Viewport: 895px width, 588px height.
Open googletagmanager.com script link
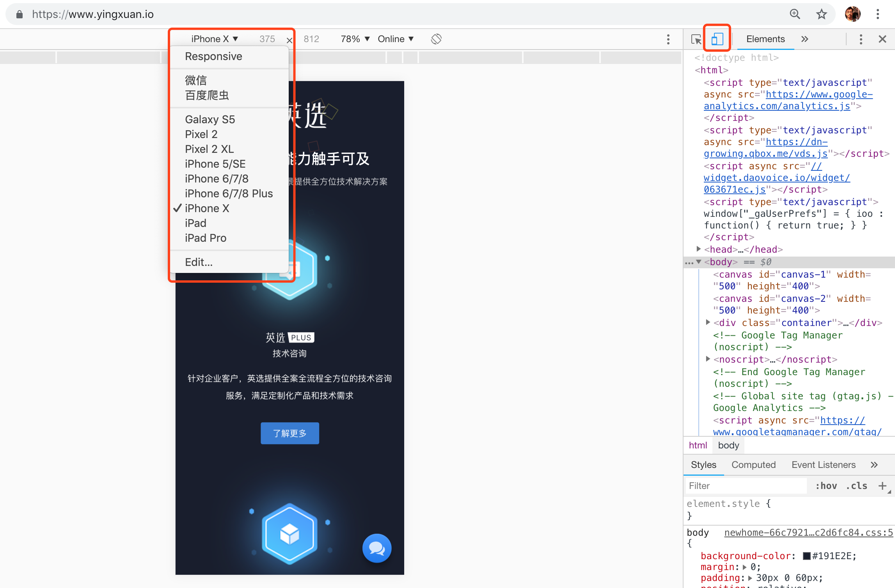[797, 426]
